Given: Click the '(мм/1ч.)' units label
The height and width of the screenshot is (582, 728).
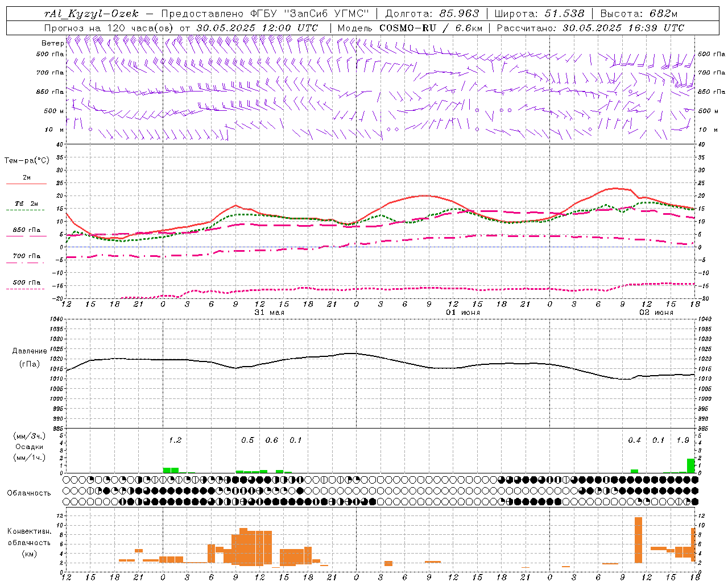Looking at the screenshot, I should click(x=30, y=457).
